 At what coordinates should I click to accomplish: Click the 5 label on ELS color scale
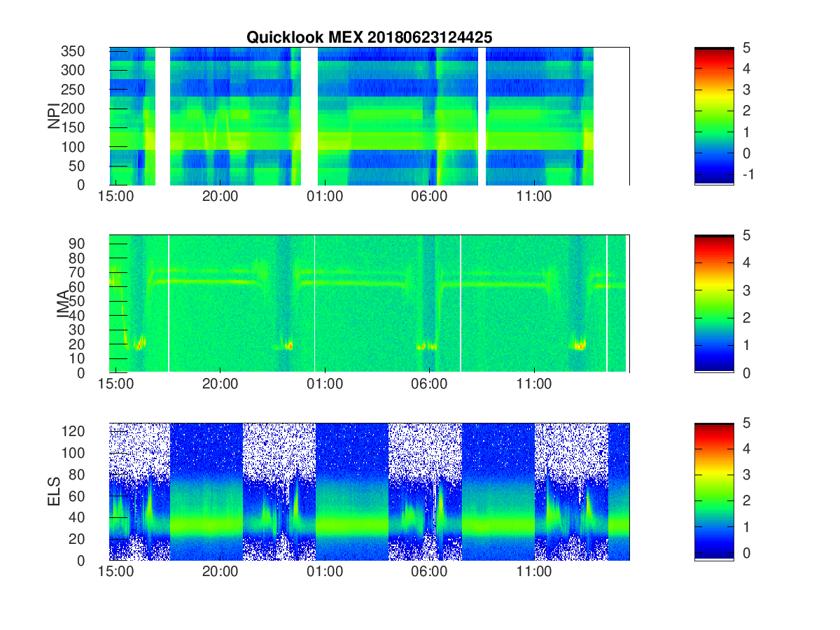[746, 423]
